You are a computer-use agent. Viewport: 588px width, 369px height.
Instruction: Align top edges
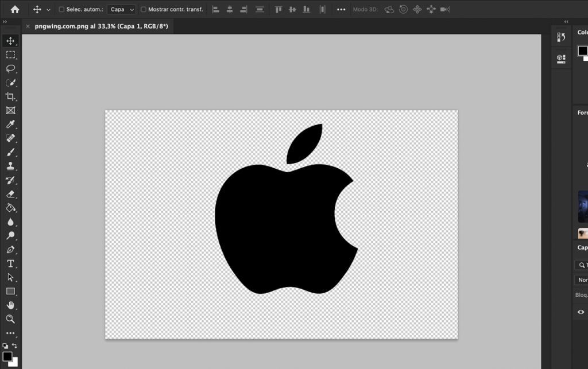pyautogui.click(x=278, y=9)
